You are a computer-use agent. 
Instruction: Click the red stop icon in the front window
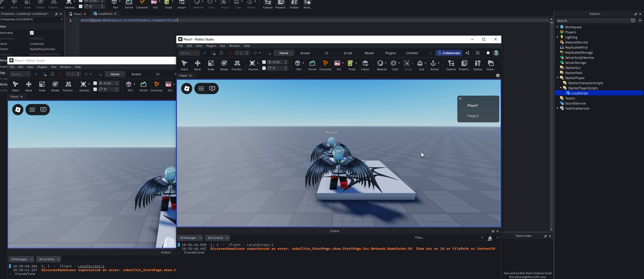click(229, 53)
